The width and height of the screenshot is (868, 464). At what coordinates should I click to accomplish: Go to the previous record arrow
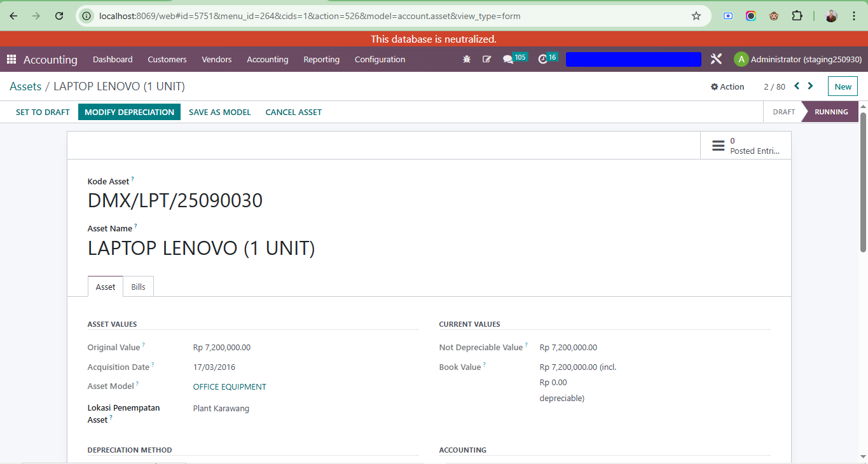pyautogui.click(x=797, y=86)
